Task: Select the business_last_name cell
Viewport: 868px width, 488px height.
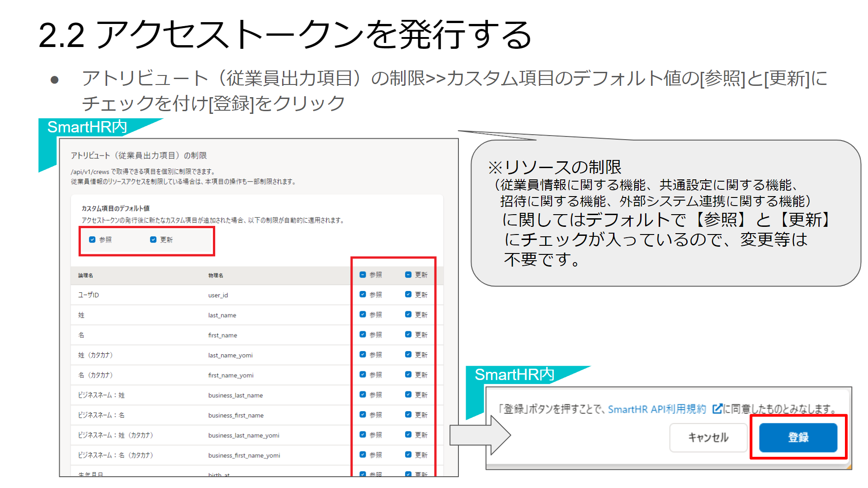Action: [236, 395]
